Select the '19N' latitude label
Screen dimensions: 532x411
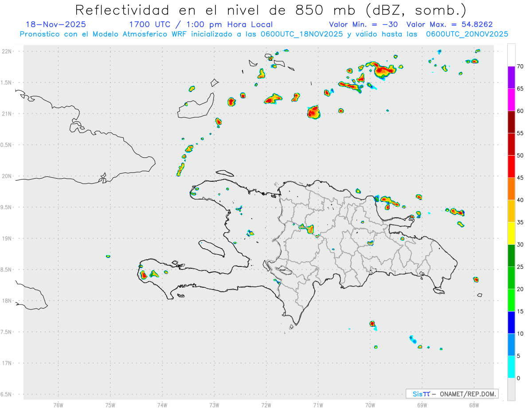8,239
